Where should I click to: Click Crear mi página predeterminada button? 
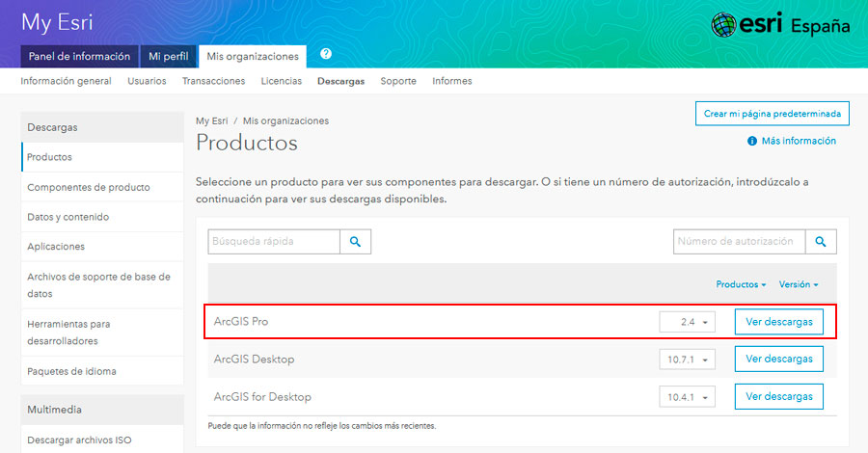point(773,114)
